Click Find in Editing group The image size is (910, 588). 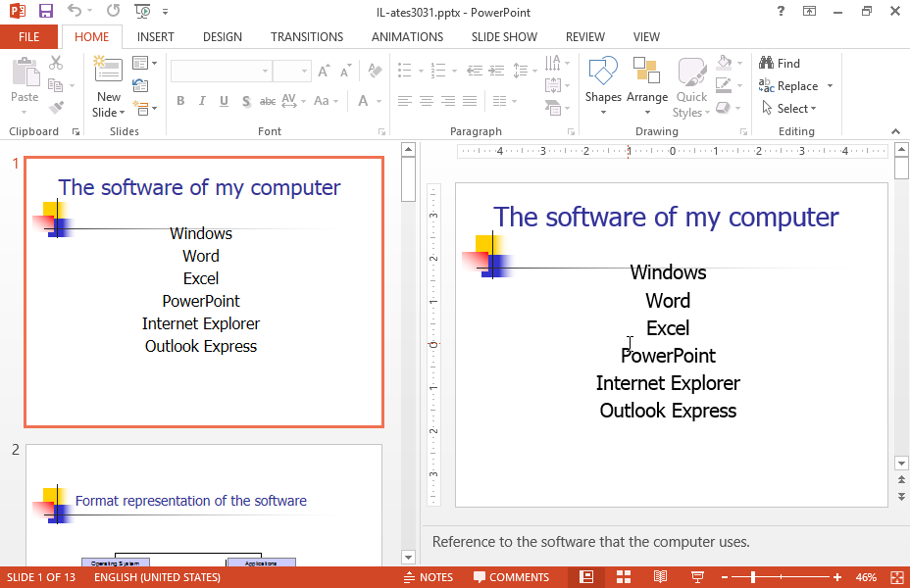point(780,63)
